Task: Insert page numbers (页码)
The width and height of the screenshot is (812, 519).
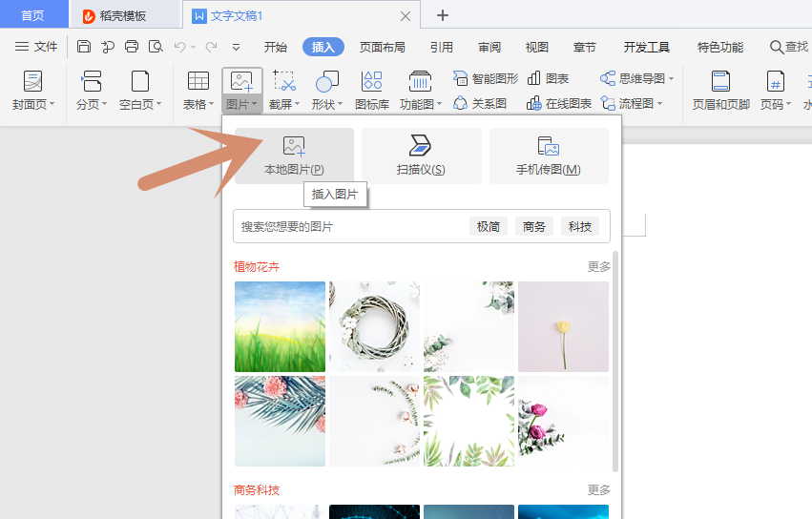Action: click(x=775, y=90)
